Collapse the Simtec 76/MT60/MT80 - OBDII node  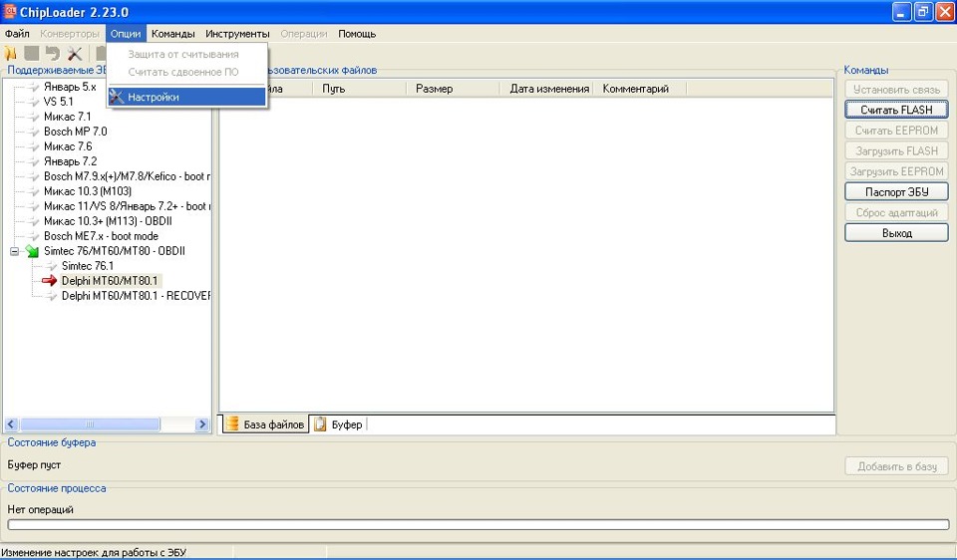15,251
